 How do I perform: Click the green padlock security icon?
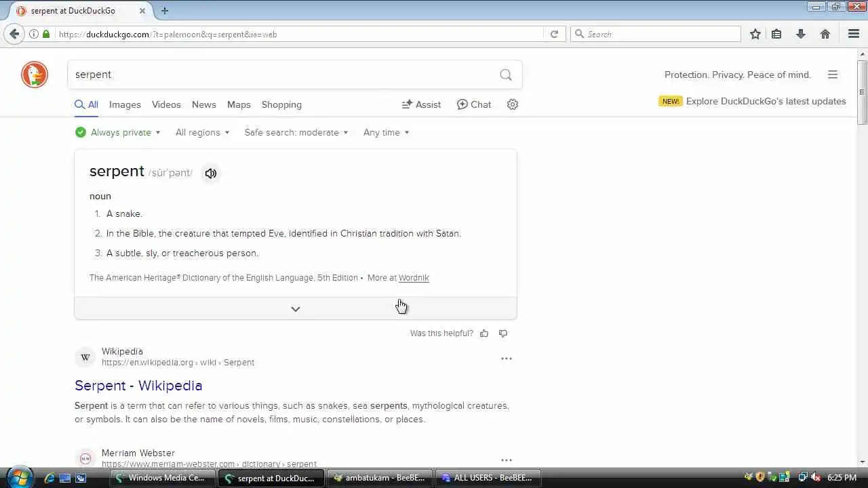tap(46, 34)
